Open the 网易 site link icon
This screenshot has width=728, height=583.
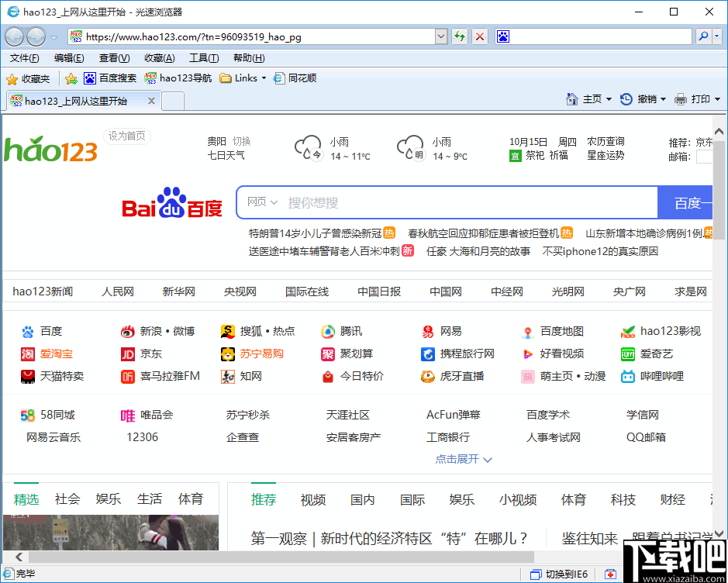[x=428, y=331]
